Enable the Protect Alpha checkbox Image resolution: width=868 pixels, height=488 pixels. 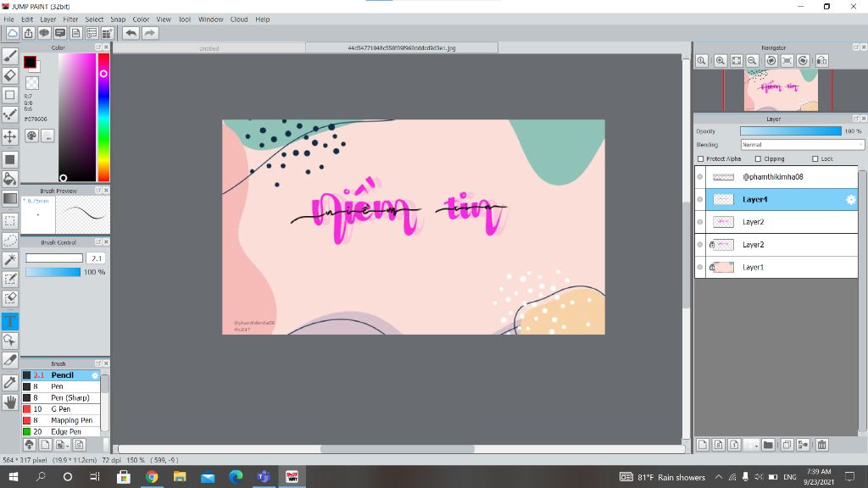701,158
